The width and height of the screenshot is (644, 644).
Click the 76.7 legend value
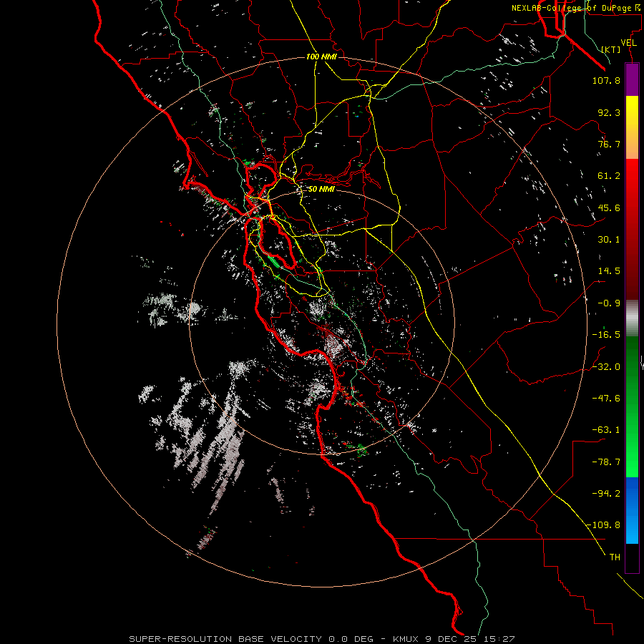tap(609, 144)
